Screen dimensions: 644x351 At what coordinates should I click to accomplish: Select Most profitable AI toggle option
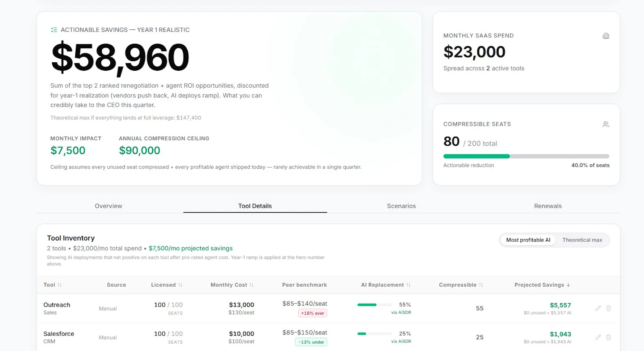(x=528, y=240)
